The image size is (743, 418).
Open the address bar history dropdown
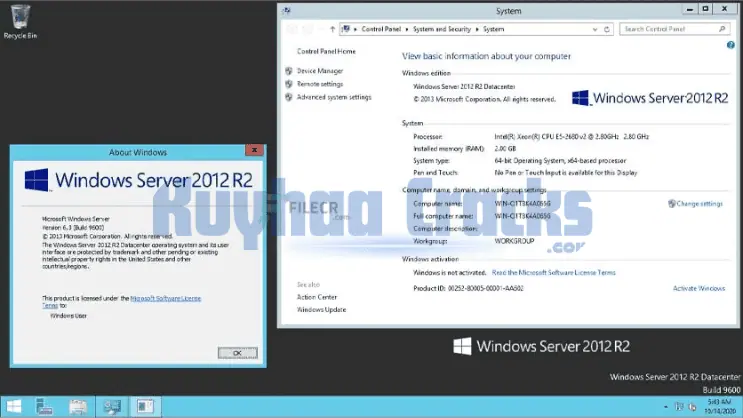(595, 29)
